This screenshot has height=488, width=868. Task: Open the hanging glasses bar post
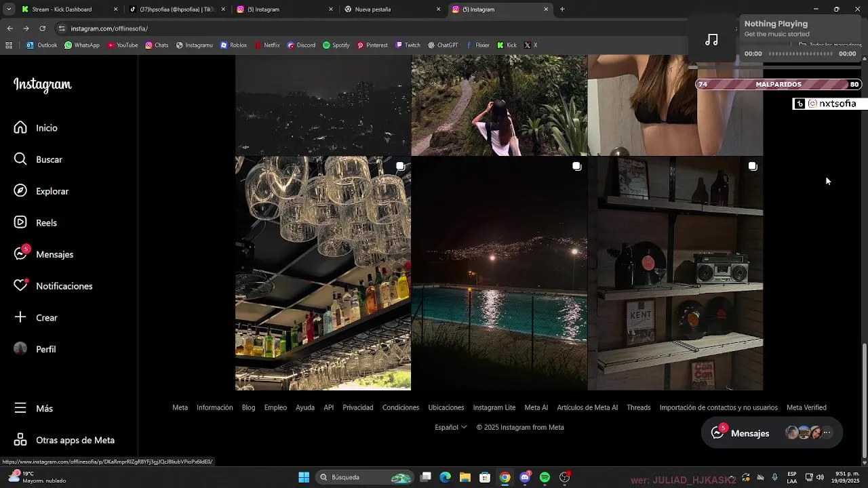[x=323, y=273]
